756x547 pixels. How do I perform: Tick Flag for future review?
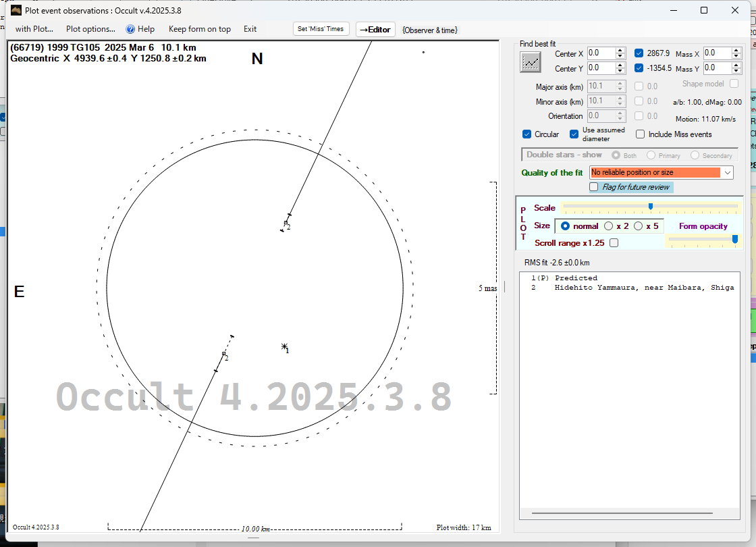click(x=594, y=187)
